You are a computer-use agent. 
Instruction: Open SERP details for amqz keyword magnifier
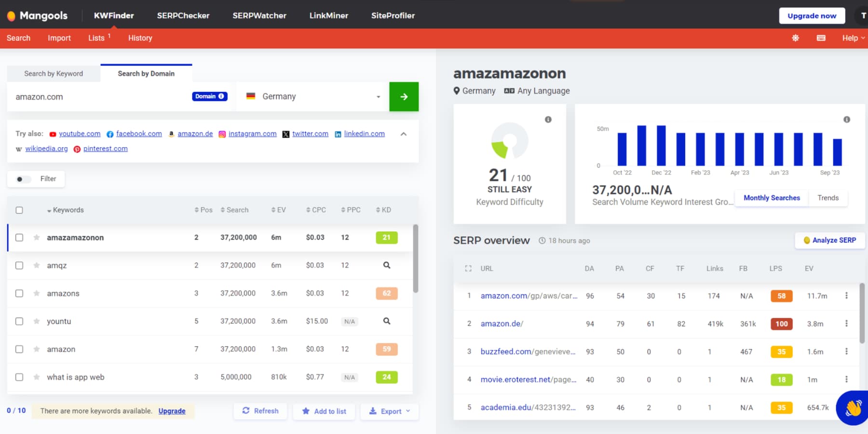(x=386, y=265)
